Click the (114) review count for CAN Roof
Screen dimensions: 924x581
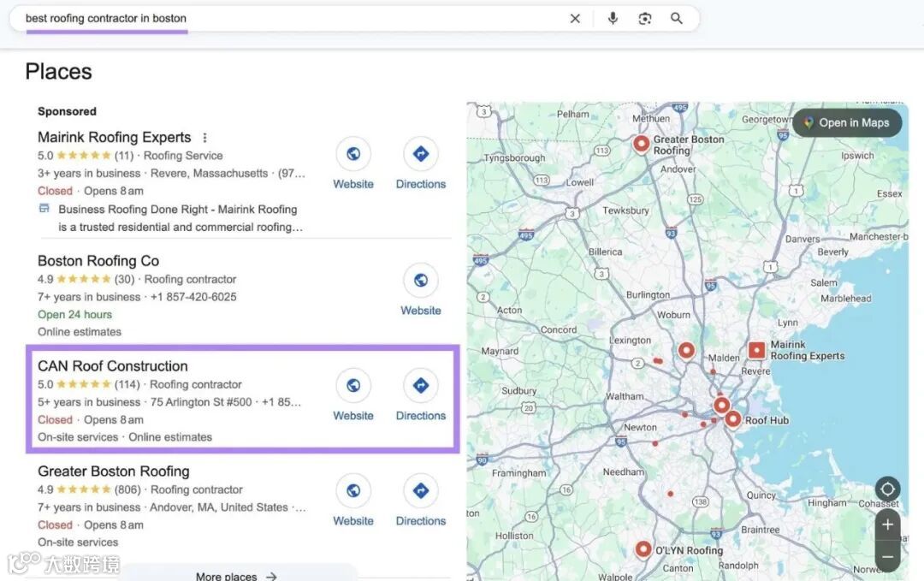click(127, 385)
